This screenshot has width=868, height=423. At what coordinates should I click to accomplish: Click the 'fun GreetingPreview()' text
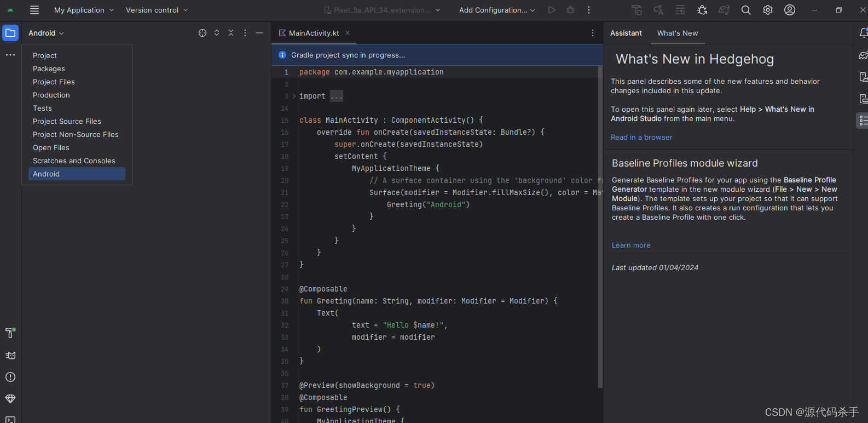(345, 409)
